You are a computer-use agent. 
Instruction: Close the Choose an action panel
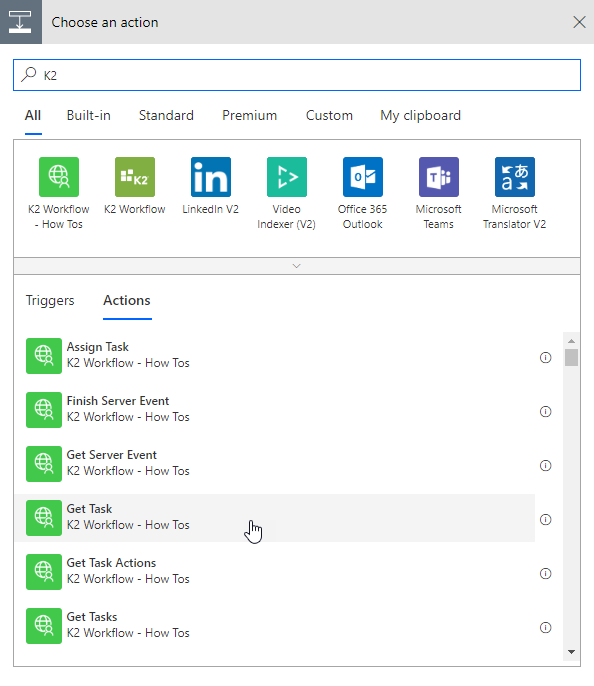[x=579, y=22]
